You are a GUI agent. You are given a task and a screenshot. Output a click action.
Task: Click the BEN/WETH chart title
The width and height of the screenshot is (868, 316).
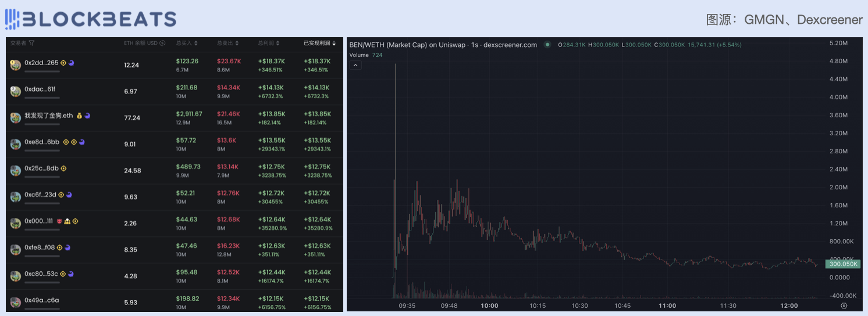pos(443,45)
